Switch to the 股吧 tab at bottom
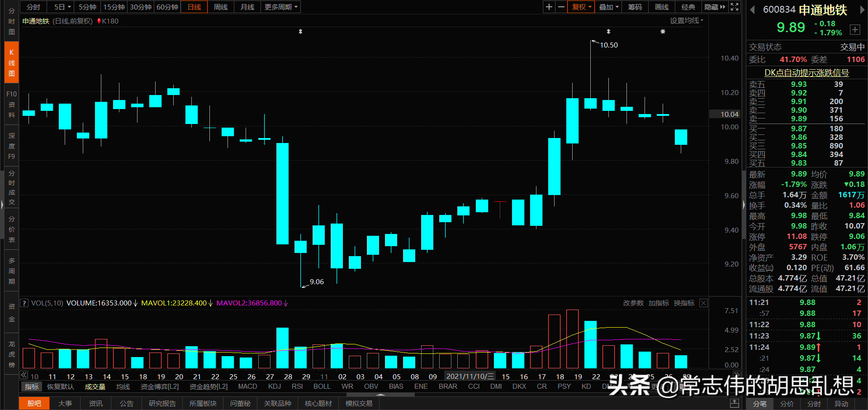 [34, 403]
